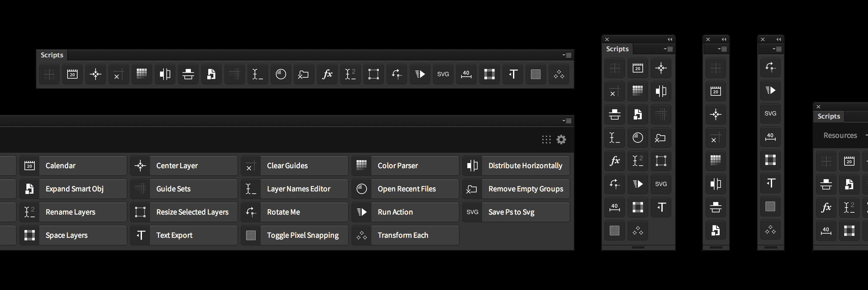The width and height of the screenshot is (868, 290).
Task: Open flyout menu of top horizontal Scripts panel
Action: 567,55
